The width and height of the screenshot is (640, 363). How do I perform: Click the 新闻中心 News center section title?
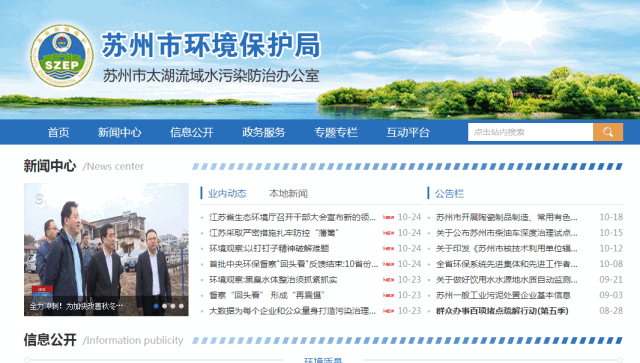[x=84, y=166]
